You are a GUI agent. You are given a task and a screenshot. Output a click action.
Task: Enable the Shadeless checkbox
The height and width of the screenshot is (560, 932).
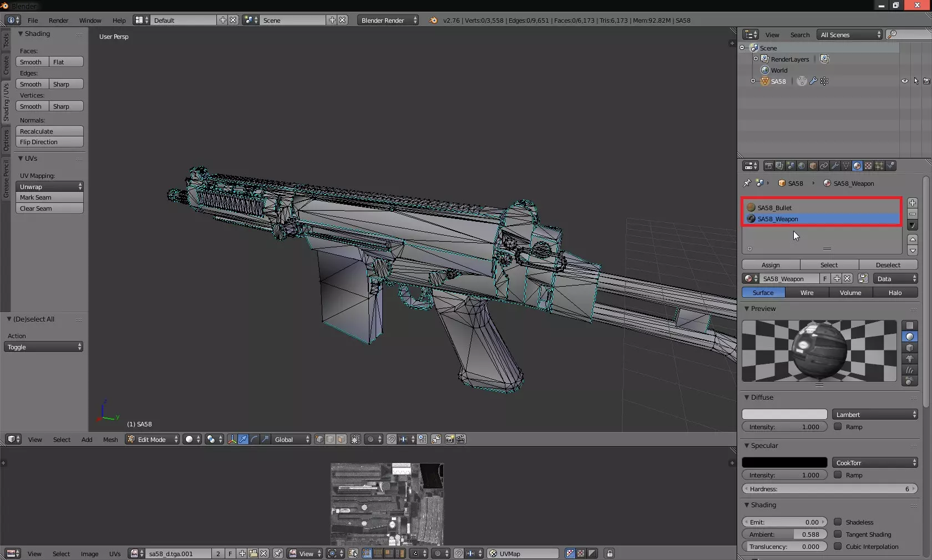point(838,522)
